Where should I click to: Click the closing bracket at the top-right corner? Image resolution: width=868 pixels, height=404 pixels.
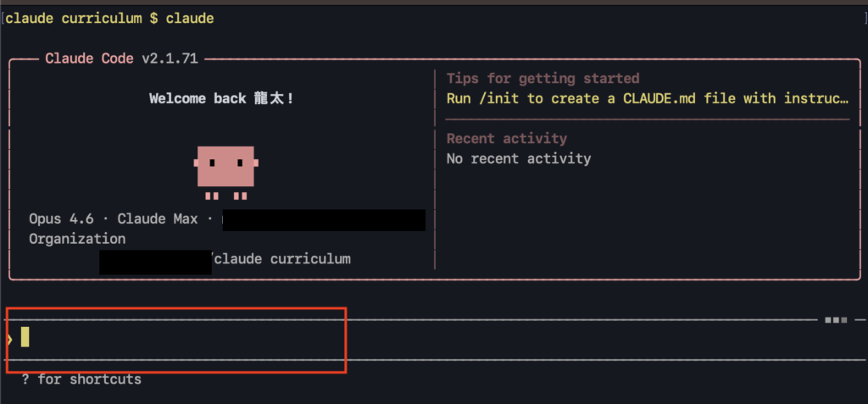click(863, 18)
